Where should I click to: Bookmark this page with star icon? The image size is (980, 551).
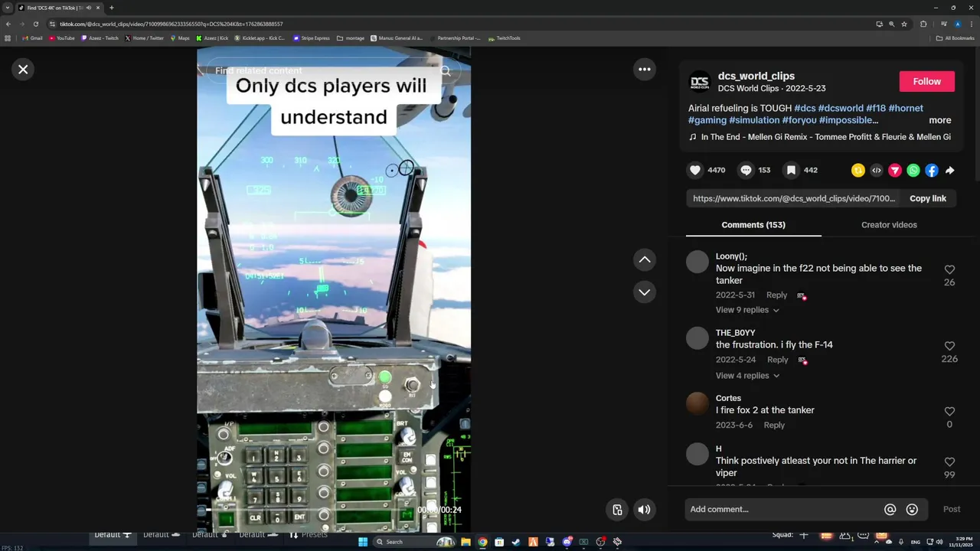[x=904, y=24]
